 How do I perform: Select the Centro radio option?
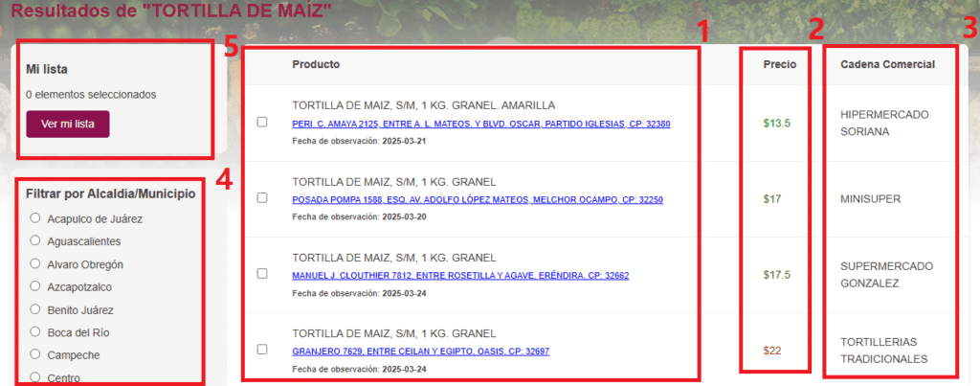click(35, 377)
